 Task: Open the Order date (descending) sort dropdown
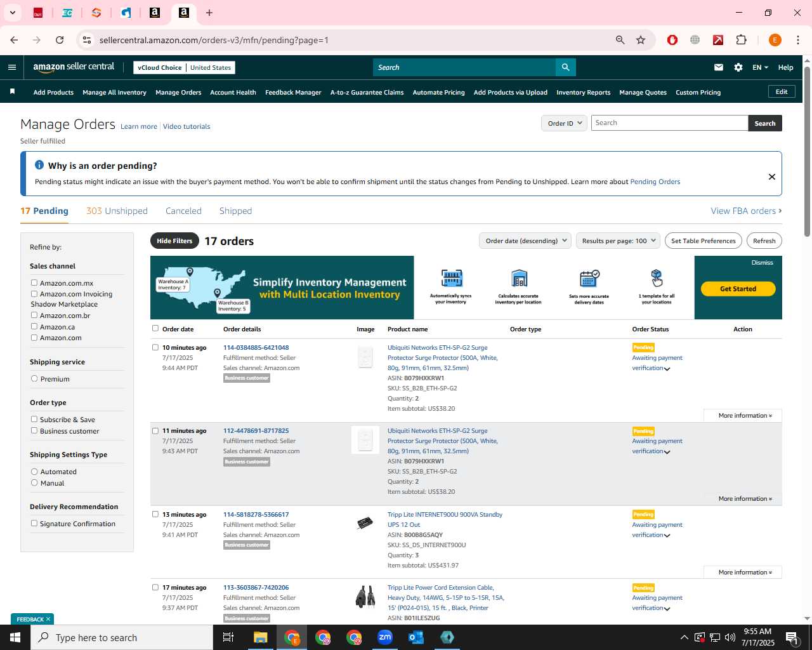pyautogui.click(x=525, y=241)
